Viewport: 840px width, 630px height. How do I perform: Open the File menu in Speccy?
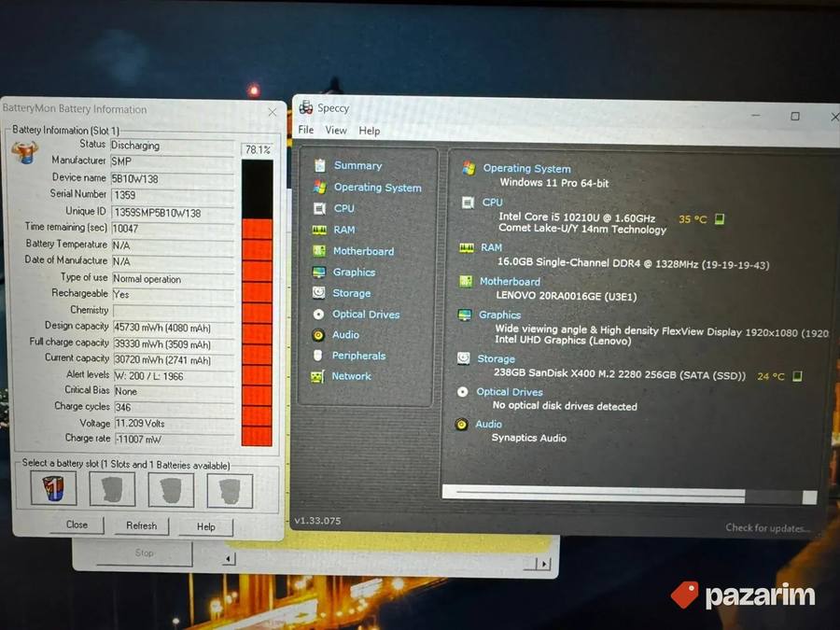pos(306,130)
